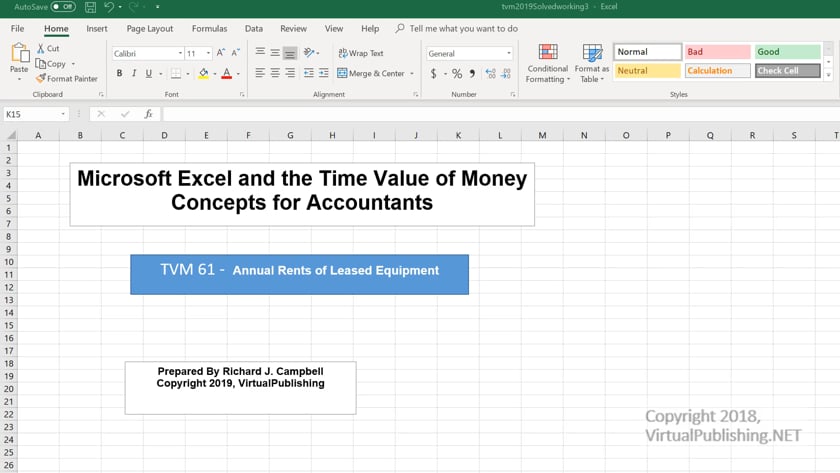
Task: Apply borders using the Borders icon
Action: [176, 73]
